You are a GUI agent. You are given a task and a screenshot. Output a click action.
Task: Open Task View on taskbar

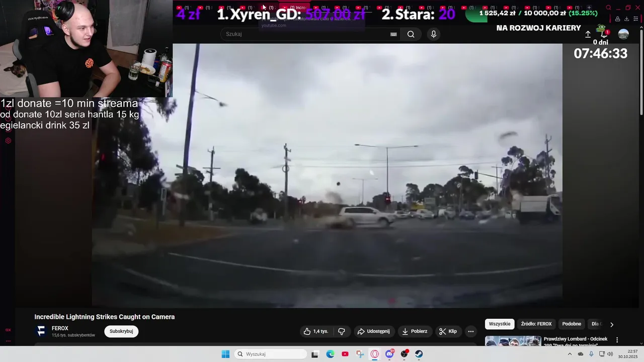(315, 354)
